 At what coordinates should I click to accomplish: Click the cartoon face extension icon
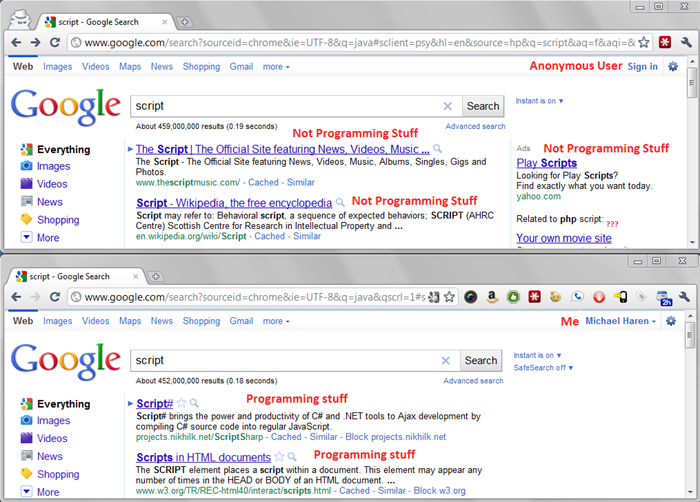(556, 297)
